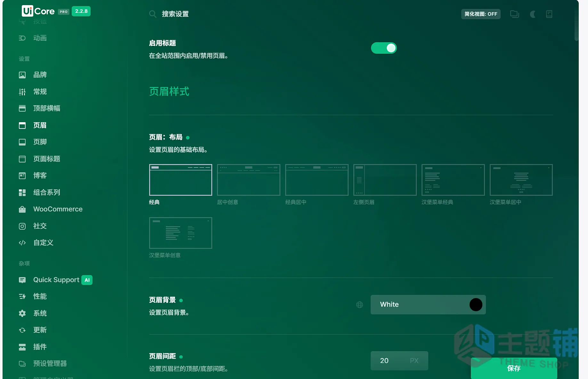
Task: Open the 更新 menu entry
Action: 40,330
